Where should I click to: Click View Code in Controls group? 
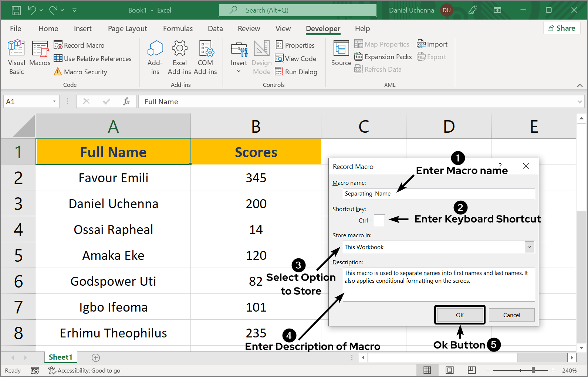pos(296,59)
